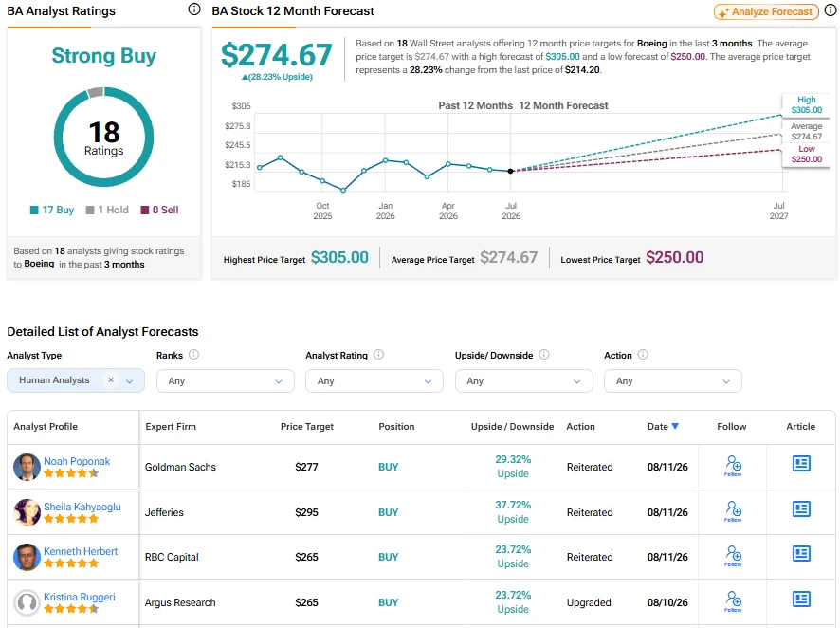This screenshot has height=628, width=840.
Task: Click the 18 Ratings donut chart
Action: pyautogui.click(x=103, y=137)
